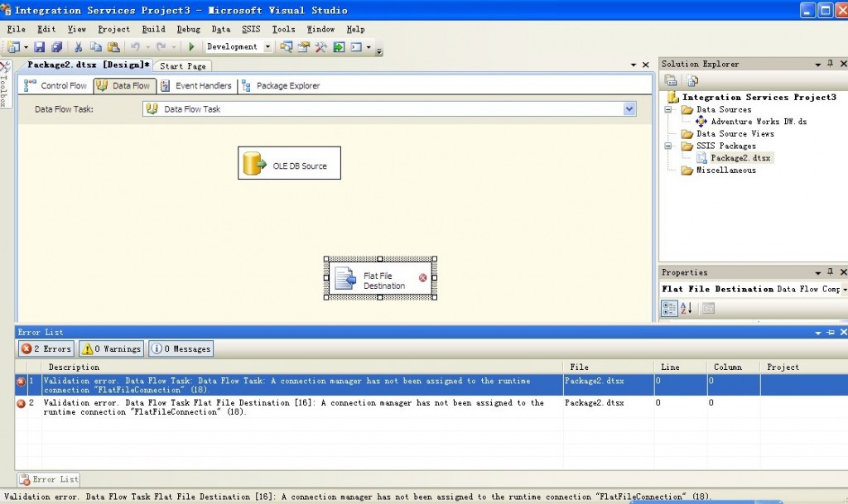Open the Development configuration dropdown
Viewport: 848px width, 504px height.
point(267,47)
